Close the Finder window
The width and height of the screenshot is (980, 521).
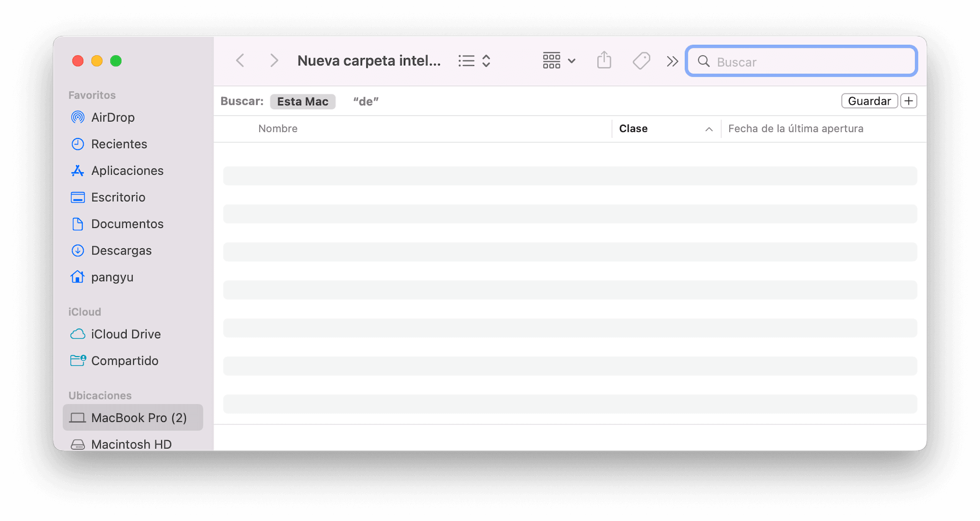pos(78,61)
